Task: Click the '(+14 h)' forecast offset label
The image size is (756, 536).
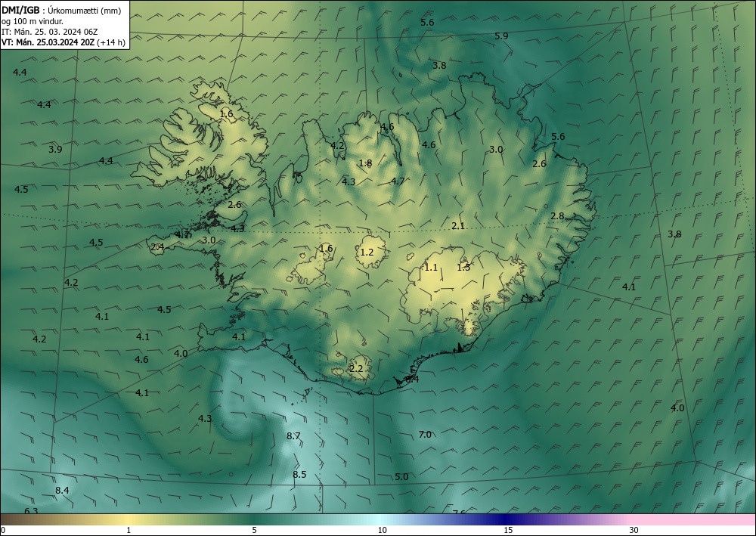Action: pyautogui.click(x=111, y=42)
